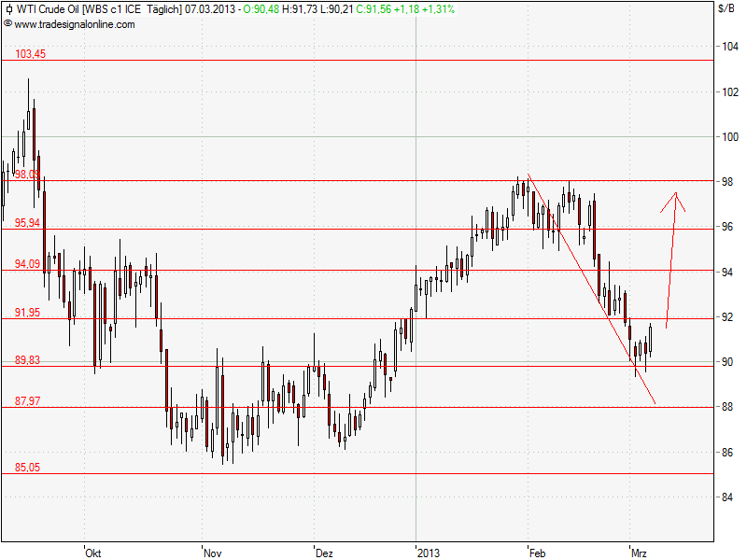Select the 91,95 level label

[28, 313]
